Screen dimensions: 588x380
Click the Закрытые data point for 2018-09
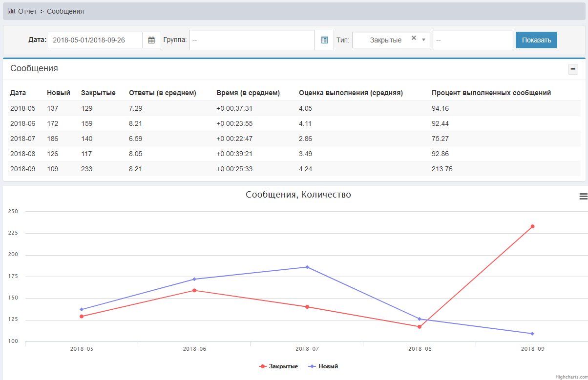532,226
